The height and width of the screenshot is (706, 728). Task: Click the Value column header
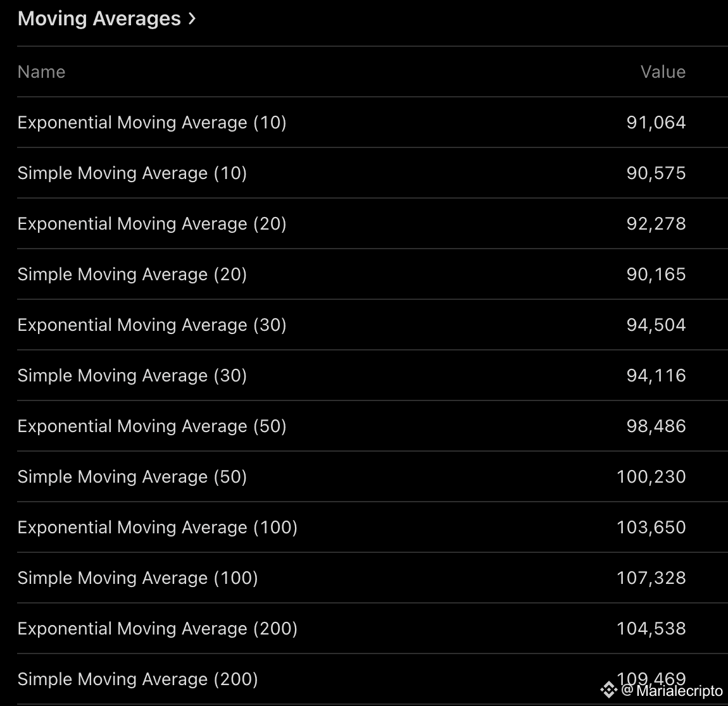(x=663, y=72)
